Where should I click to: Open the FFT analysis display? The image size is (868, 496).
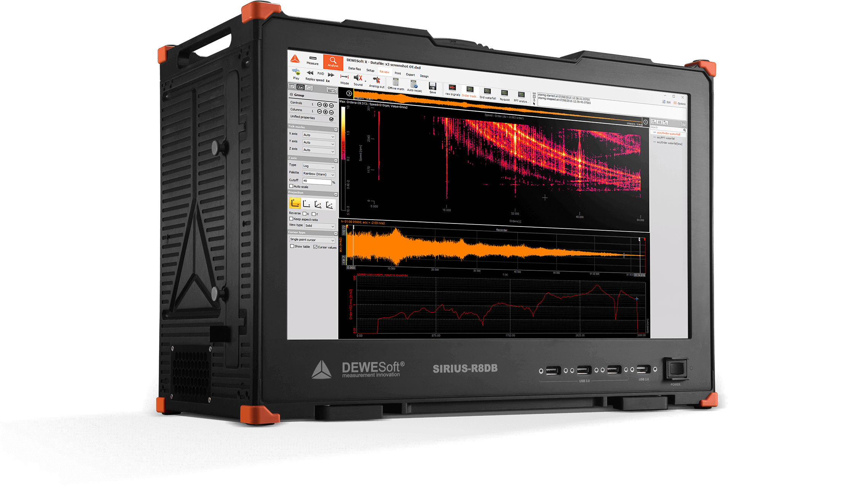coord(521,97)
